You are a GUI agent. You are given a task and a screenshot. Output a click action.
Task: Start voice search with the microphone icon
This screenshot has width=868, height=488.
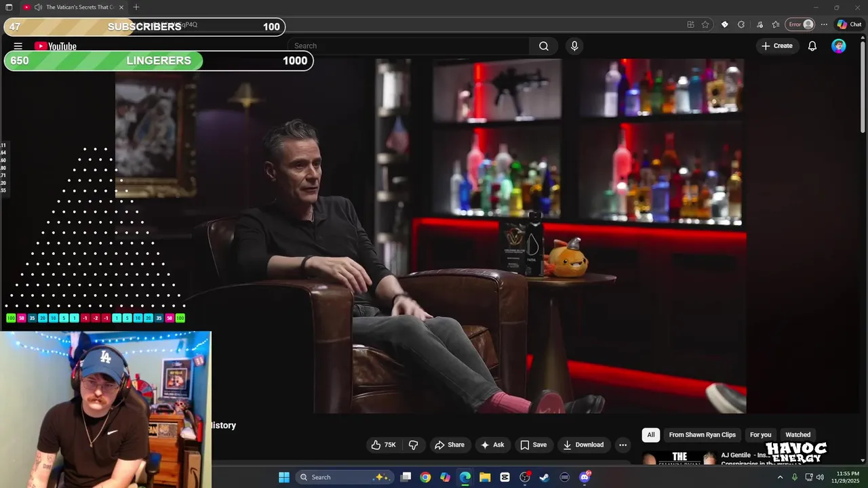574,46
